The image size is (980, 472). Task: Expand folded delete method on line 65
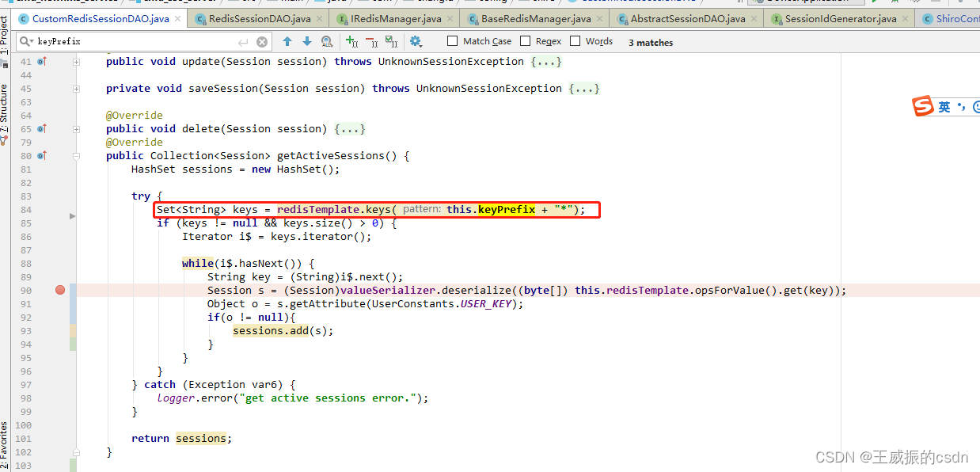77,128
